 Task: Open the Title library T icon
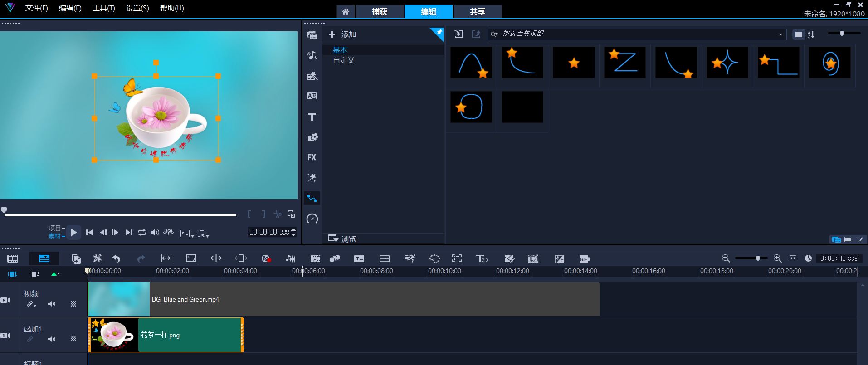coord(312,117)
